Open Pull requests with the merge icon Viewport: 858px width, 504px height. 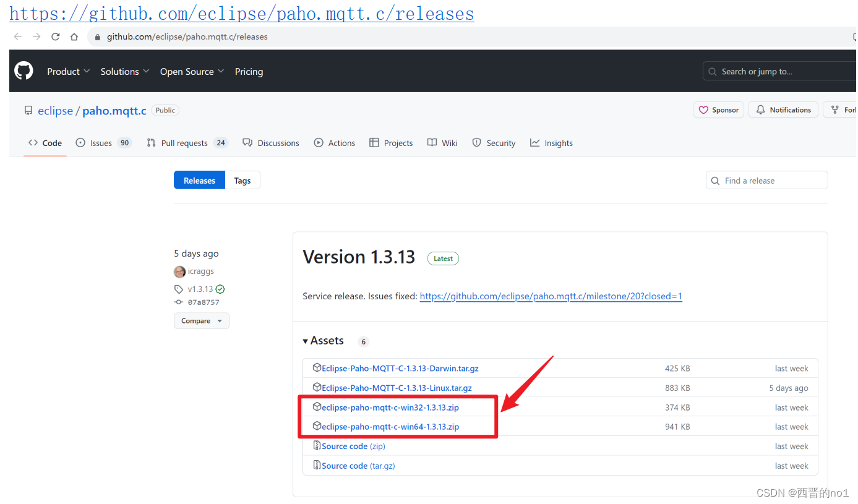click(x=150, y=142)
